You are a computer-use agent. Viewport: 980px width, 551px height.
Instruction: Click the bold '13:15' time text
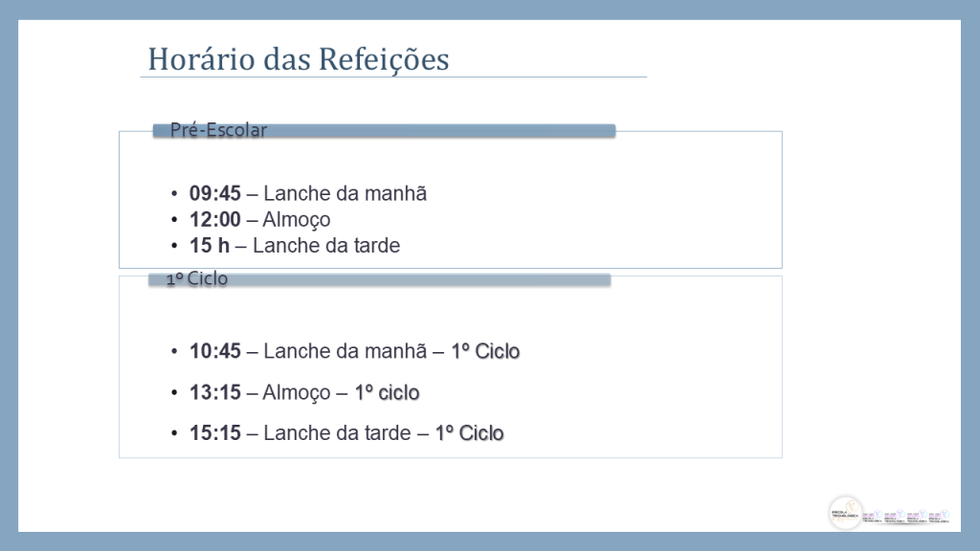pos(215,392)
